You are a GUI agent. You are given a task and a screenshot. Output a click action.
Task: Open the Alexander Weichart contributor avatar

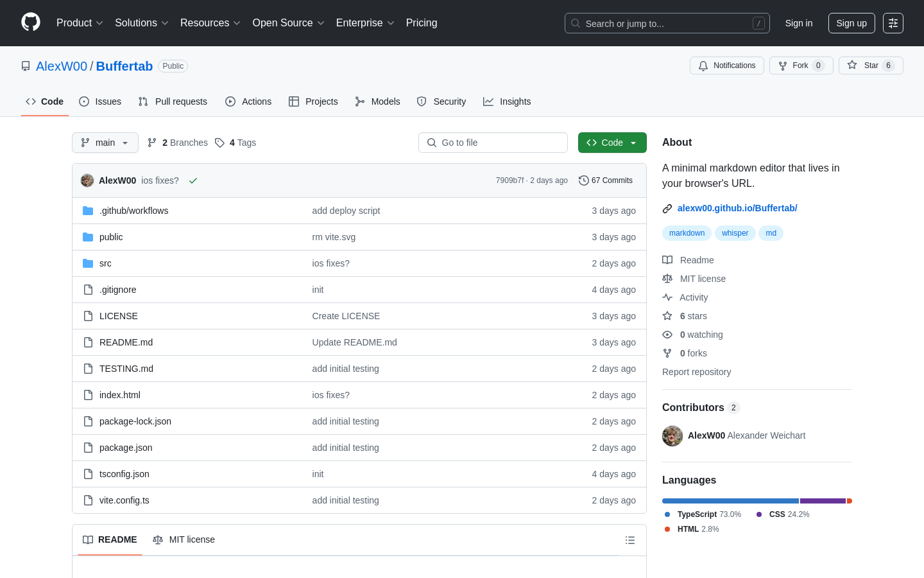pos(672,435)
